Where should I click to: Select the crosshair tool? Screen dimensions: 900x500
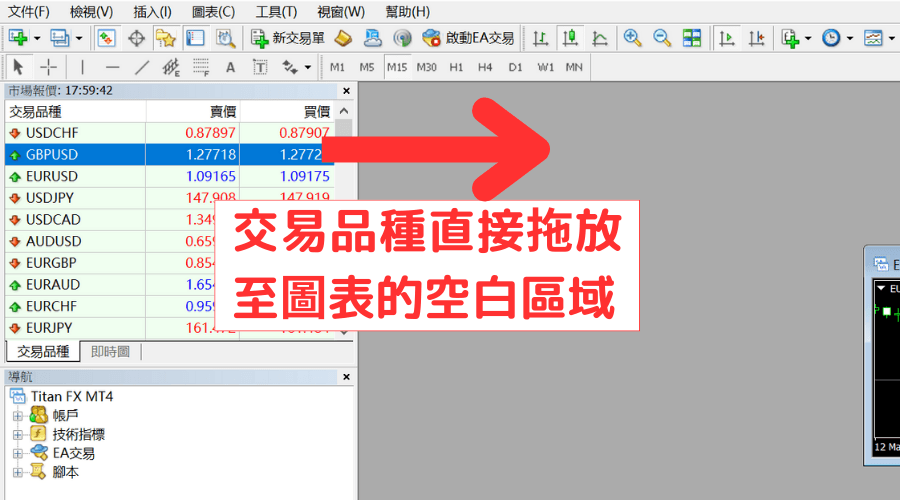(x=48, y=68)
